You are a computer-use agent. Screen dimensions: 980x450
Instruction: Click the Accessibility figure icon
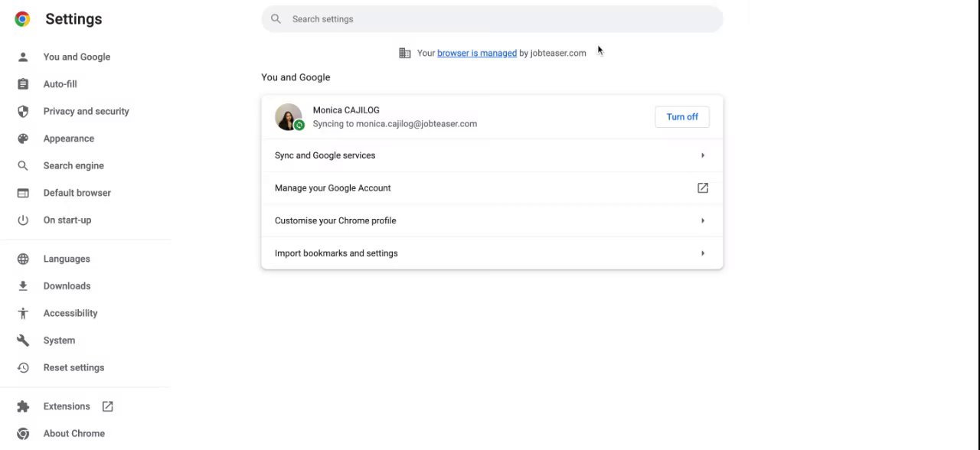click(23, 313)
